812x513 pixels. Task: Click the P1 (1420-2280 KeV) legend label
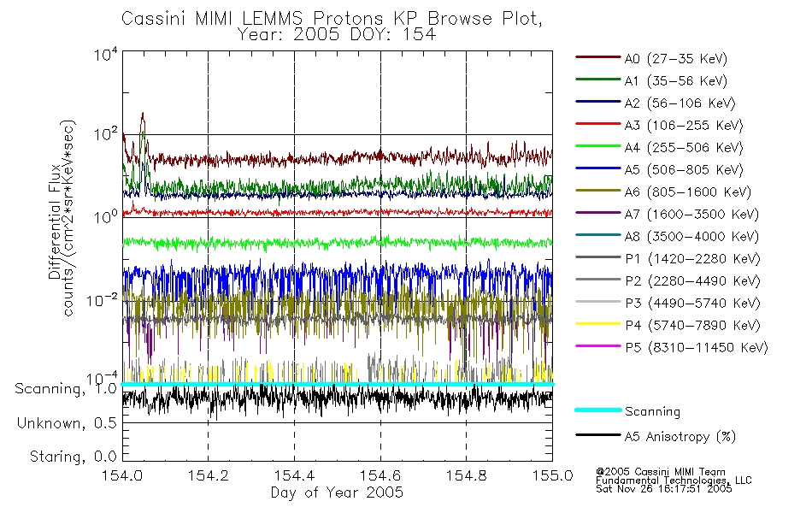692,259
